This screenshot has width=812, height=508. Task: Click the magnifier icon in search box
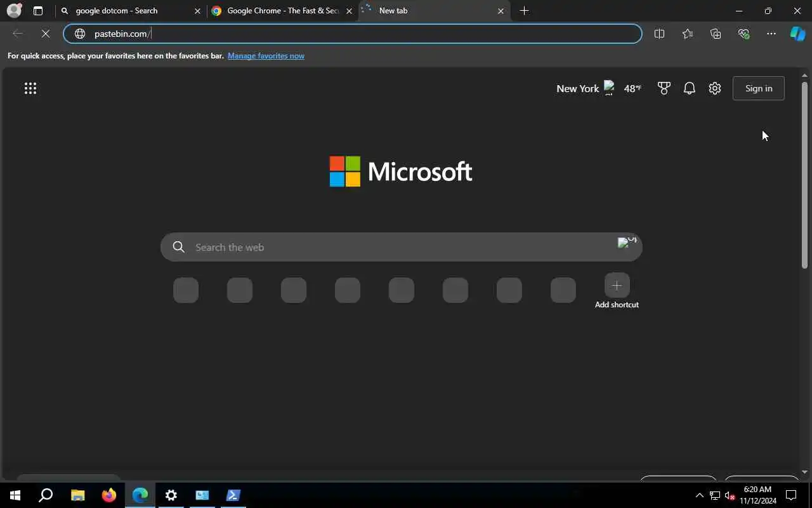tap(179, 247)
